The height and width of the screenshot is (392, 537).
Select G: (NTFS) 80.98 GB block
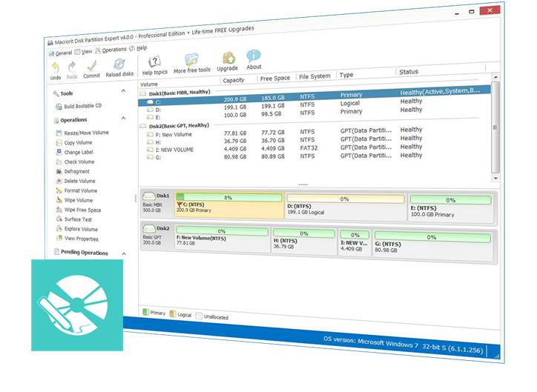pyautogui.click(x=432, y=245)
